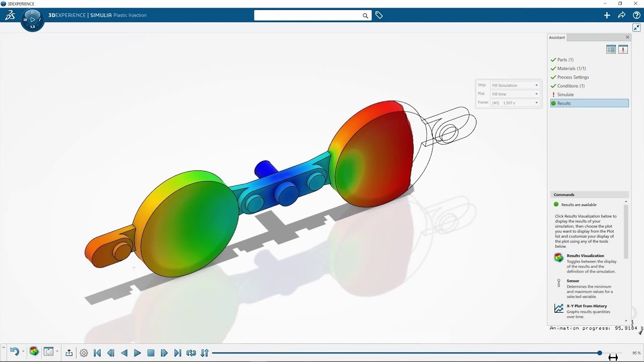Click the Assistant panel tab

click(557, 38)
